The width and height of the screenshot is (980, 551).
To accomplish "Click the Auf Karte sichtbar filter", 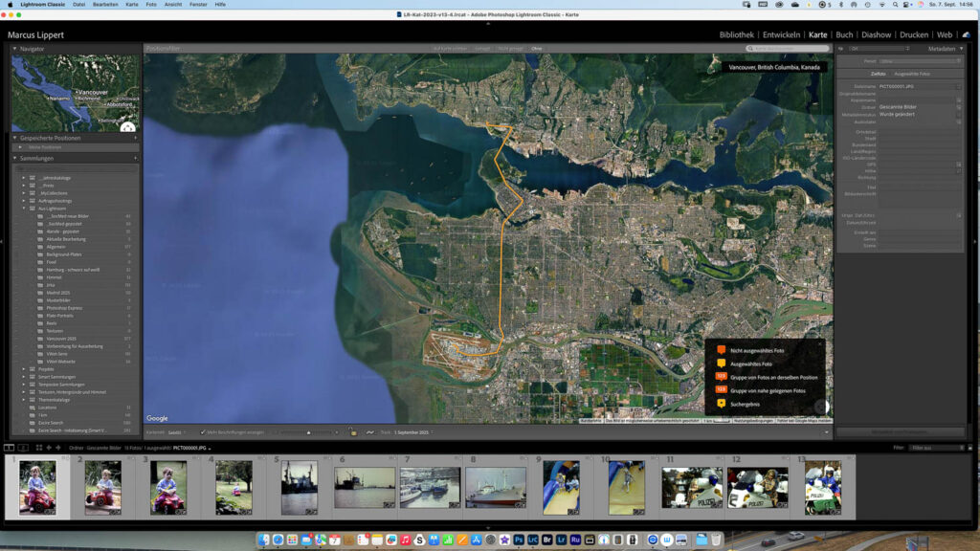I will coord(450,49).
